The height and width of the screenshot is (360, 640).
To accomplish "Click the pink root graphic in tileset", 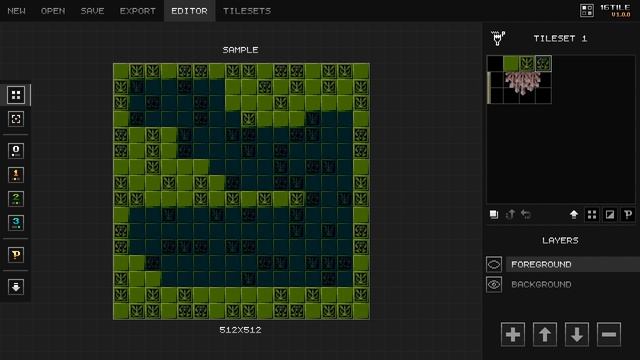I will [x=523, y=83].
